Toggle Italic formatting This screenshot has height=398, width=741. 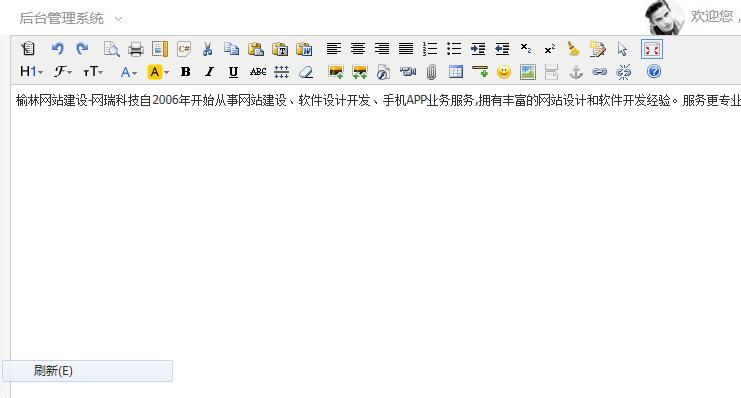209,72
